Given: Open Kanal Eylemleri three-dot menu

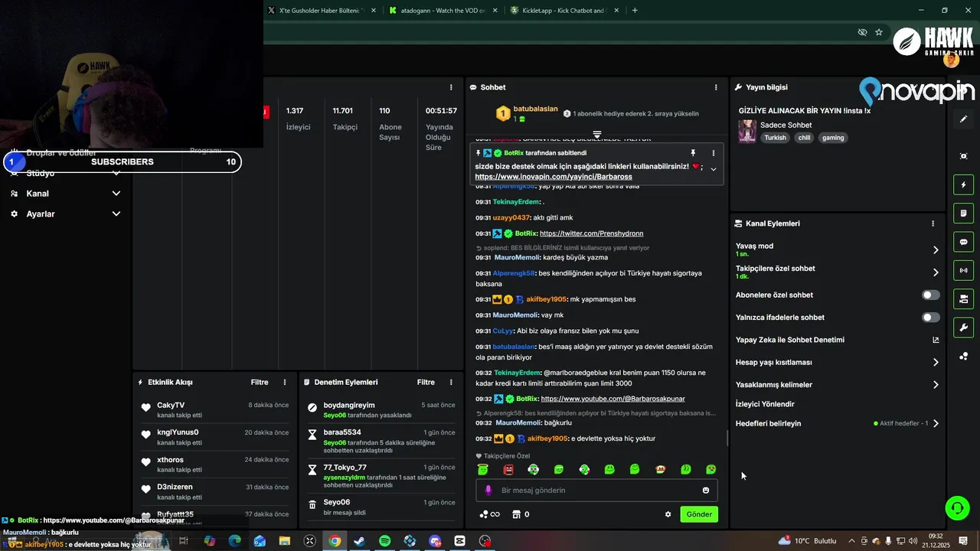Looking at the screenshot, I should click(933, 223).
